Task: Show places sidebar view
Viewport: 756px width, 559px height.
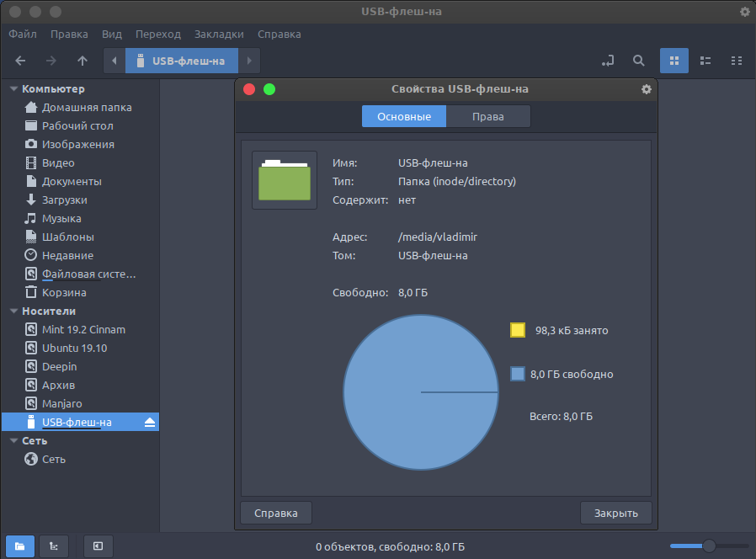Action: (x=19, y=546)
